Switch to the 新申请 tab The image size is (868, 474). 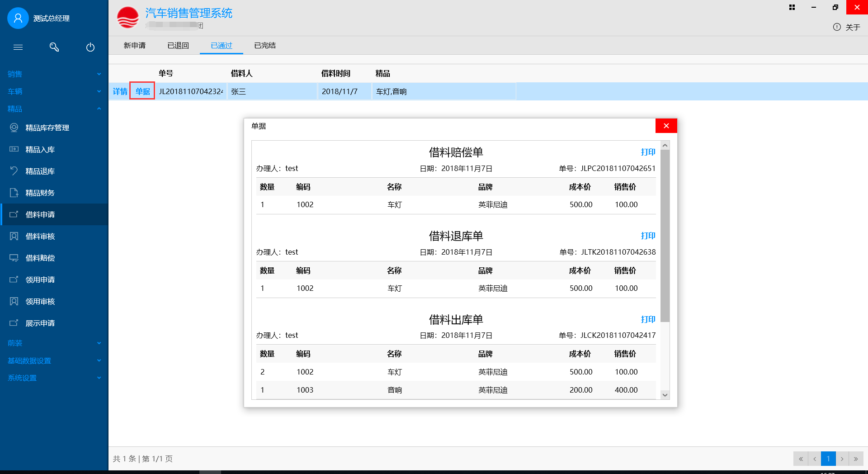point(135,46)
